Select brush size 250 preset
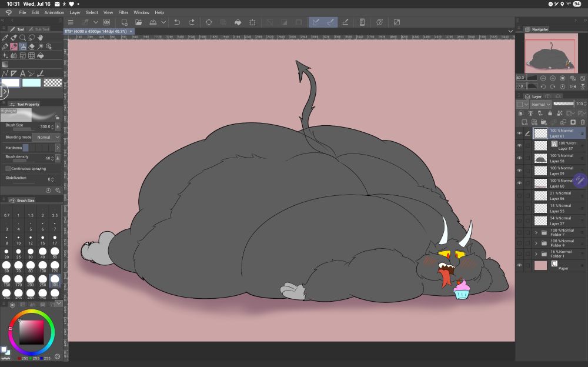The image size is (588, 367). (x=43, y=281)
